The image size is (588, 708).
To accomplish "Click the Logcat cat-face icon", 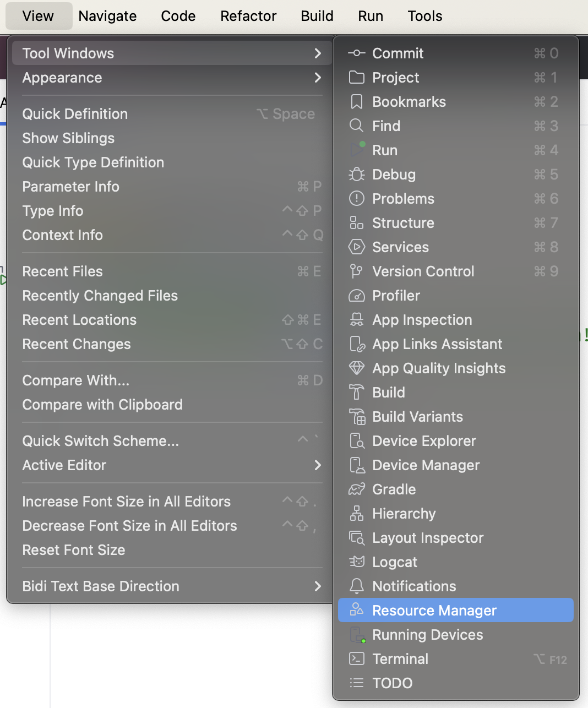I will (357, 562).
